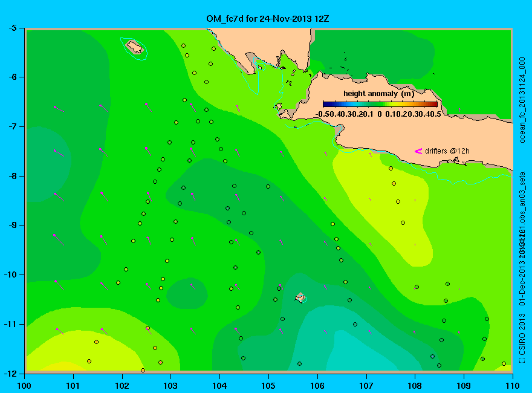Click the latitude axis label -11

pyautogui.click(x=10, y=324)
